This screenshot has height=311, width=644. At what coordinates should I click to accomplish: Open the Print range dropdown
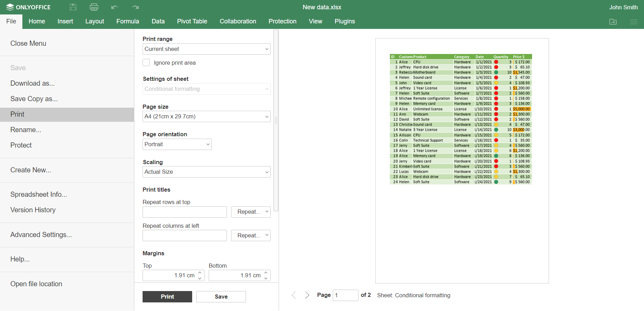point(206,49)
